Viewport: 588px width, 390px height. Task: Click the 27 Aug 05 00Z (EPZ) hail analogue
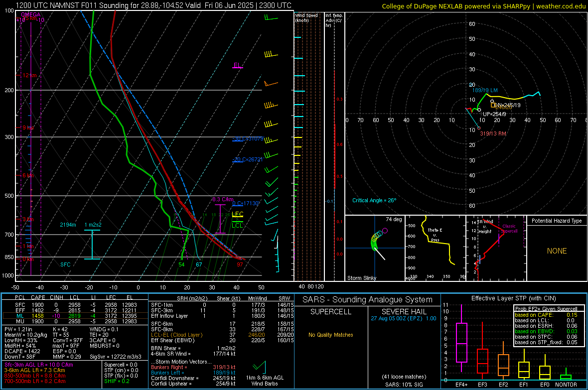[x=404, y=318]
